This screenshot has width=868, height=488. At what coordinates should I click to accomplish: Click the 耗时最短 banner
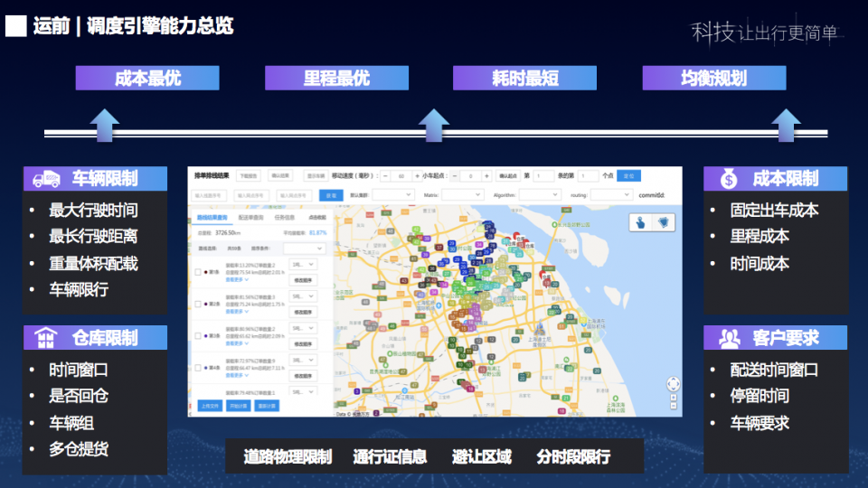524,78
